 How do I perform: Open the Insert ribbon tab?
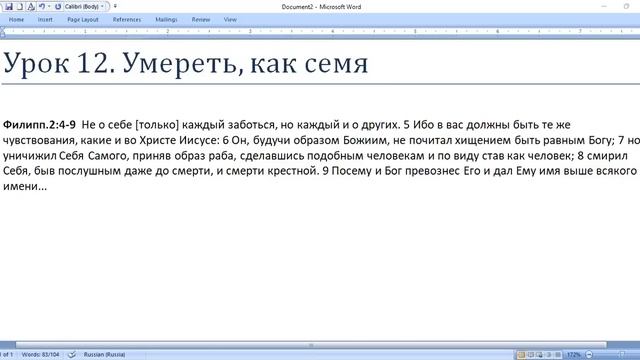coord(45,20)
